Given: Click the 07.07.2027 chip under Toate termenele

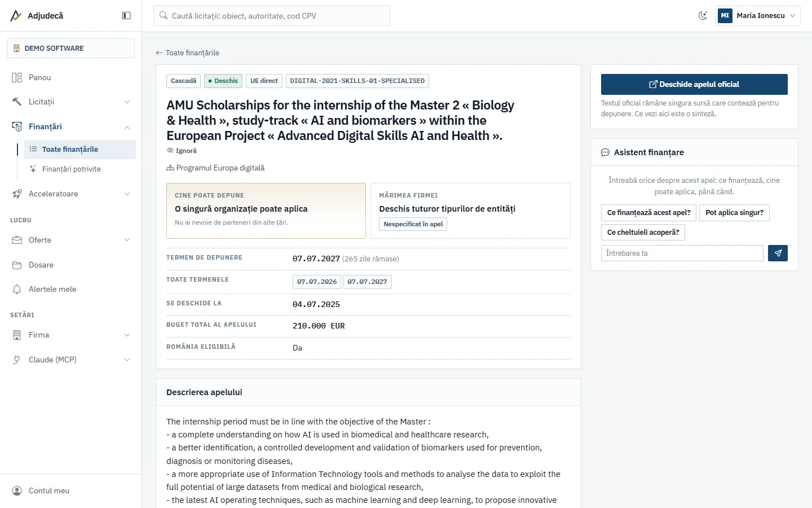Looking at the screenshot, I should tap(367, 282).
